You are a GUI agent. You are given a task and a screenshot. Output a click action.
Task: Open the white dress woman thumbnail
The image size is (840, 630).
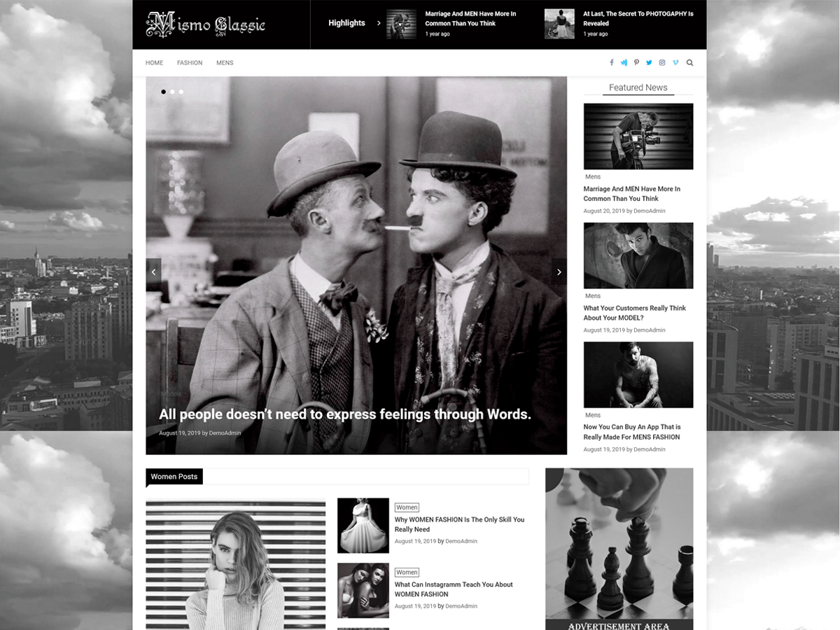click(363, 526)
